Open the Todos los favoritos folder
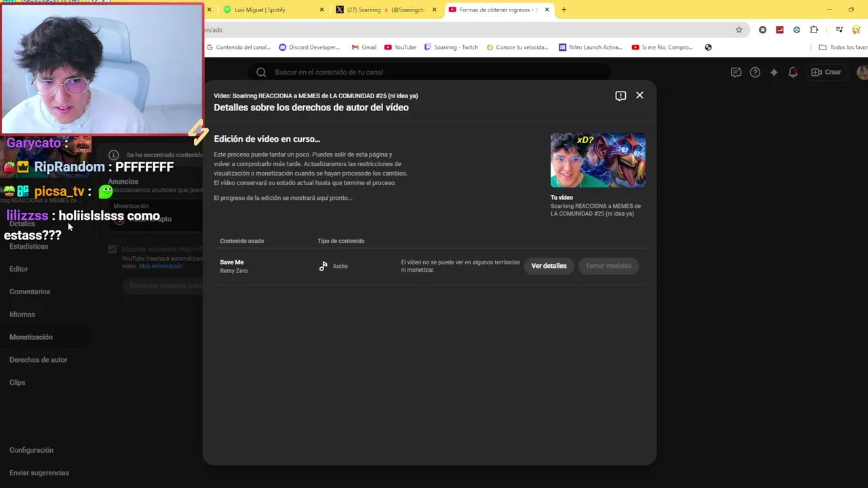 coord(843,47)
